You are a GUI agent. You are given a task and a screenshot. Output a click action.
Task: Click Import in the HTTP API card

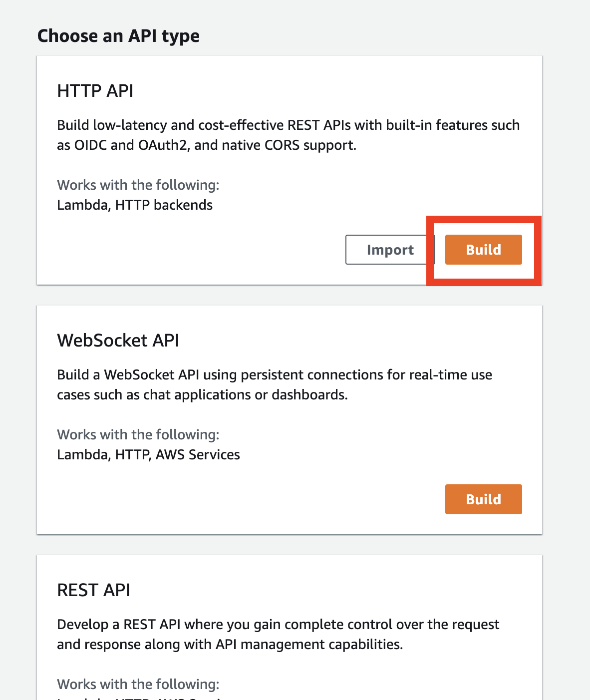(x=390, y=250)
